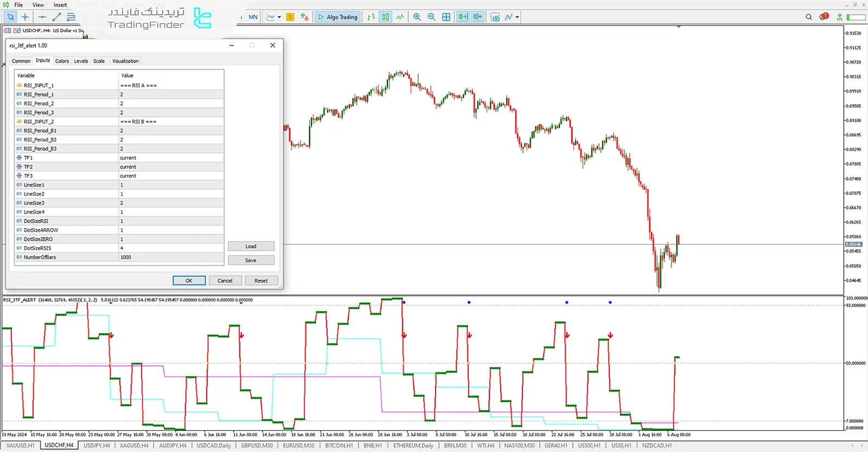The image size is (868, 452).
Task: Click the zoom out magnifier icon
Action: point(431,17)
